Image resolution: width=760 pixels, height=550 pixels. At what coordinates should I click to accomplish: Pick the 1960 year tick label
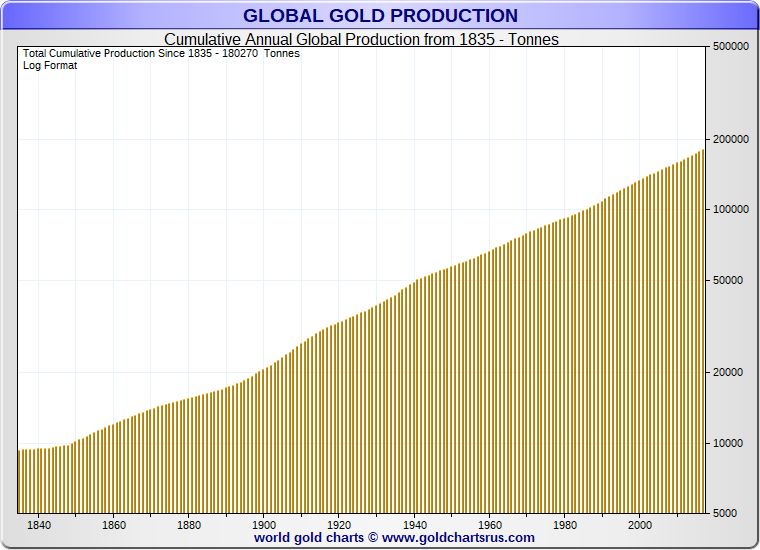click(490, 524)
